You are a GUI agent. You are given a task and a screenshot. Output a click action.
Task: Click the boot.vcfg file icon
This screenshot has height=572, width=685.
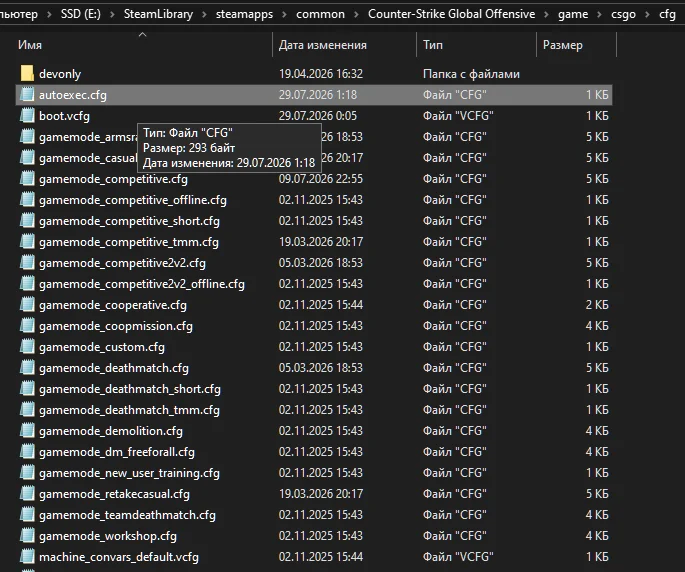click(x=27, y=115)
